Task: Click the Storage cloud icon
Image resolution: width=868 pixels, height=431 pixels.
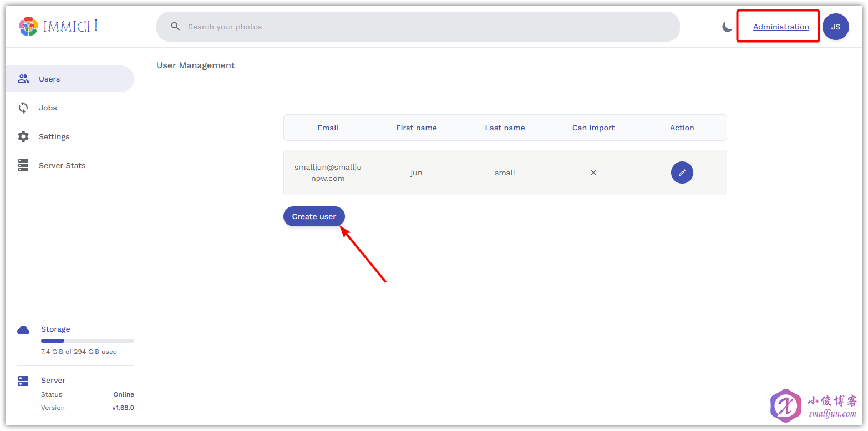Action: click(x=23, y=330)
